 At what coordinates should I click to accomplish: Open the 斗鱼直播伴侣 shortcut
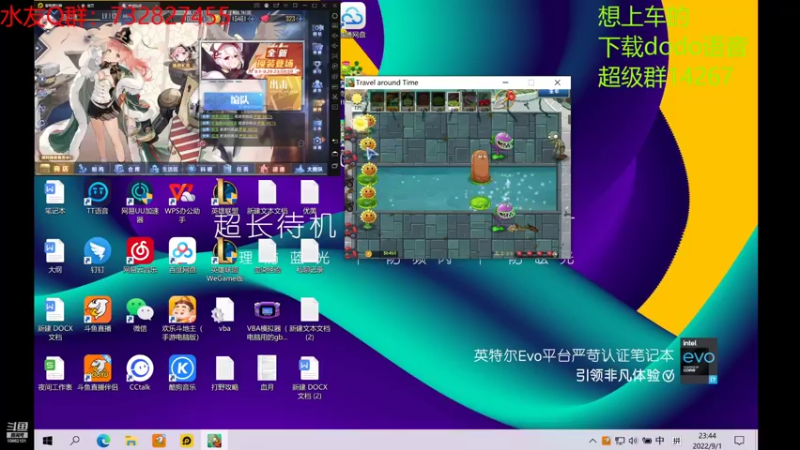97,373
